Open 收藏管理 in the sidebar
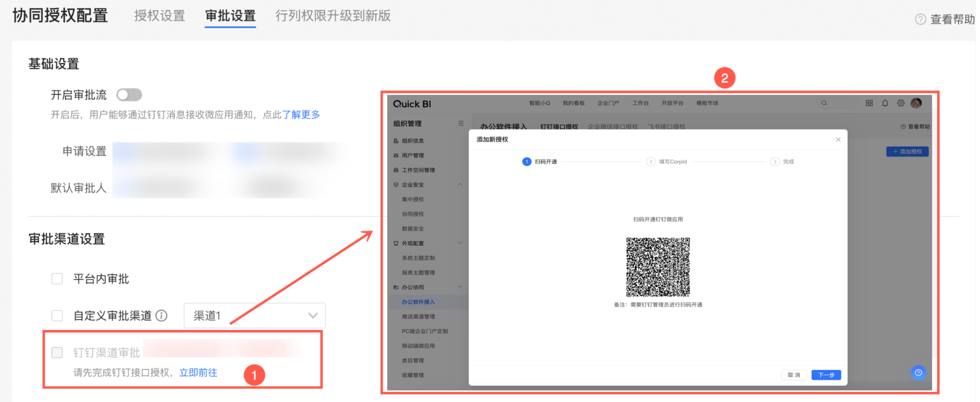The image size is (980, 402). coord(413,375)
